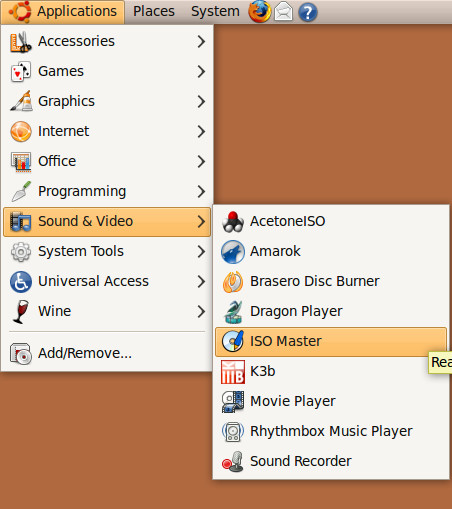
Task: Click the K3b red logo icon
Action: [x=233, y=372]
